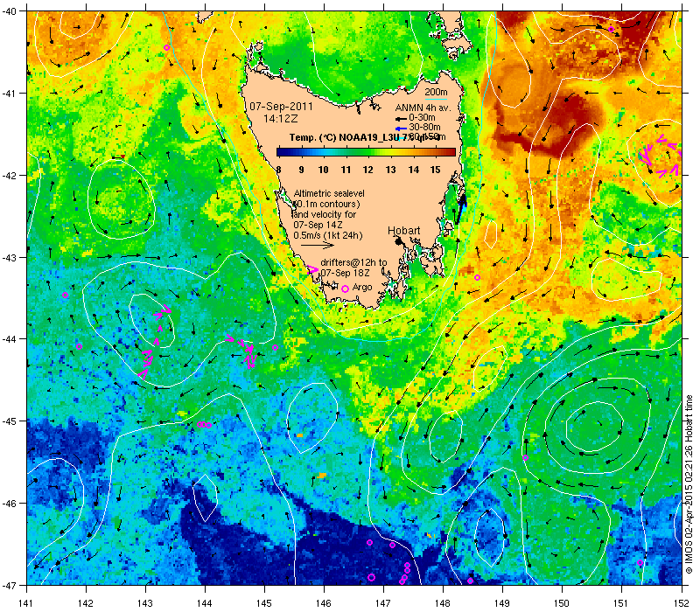This screenshot has height=612, width=700.
Task: Click the '(0.1m contours)' text
Action: [x=326, y=204]
